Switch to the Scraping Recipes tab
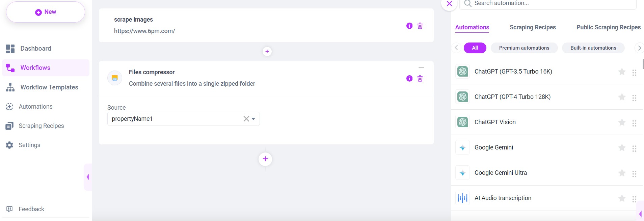 533,27
